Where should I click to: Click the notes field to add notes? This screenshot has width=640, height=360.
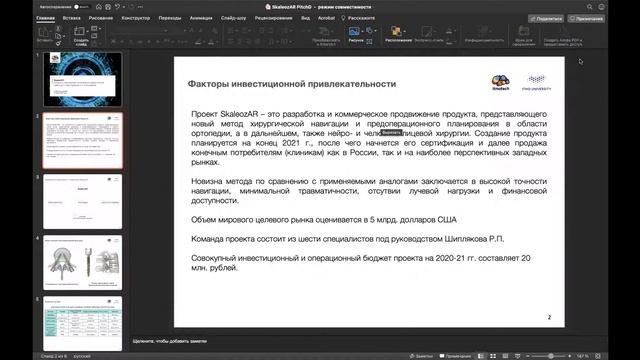pyautogui.click(x=169, y=341)
